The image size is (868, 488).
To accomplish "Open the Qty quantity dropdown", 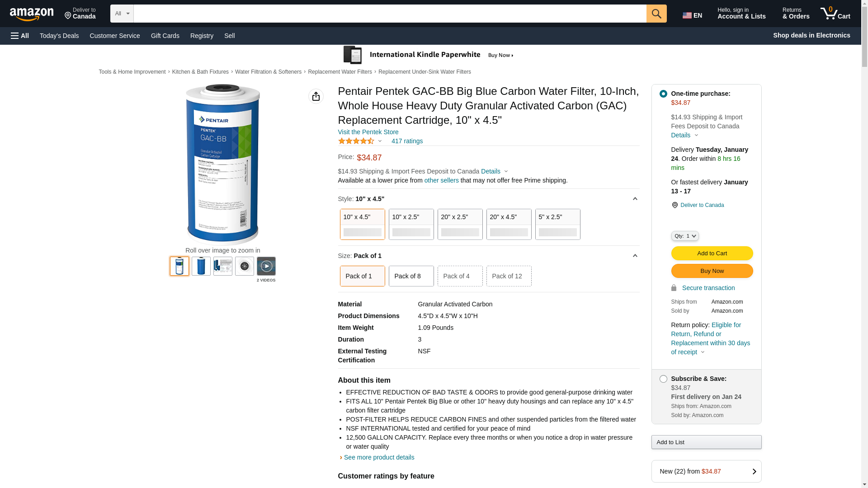I will pos(684,236).
